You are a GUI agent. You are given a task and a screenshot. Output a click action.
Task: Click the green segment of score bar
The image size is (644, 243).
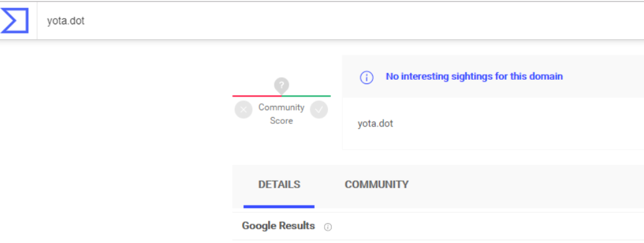[x=306, y=96]
